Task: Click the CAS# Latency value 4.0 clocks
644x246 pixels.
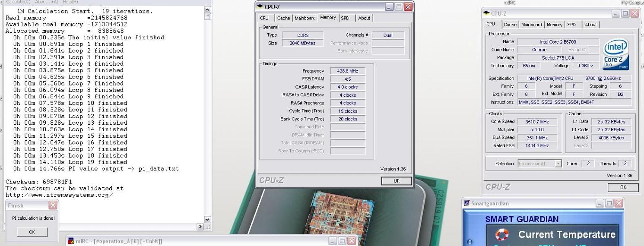Action: coord(348,87)
